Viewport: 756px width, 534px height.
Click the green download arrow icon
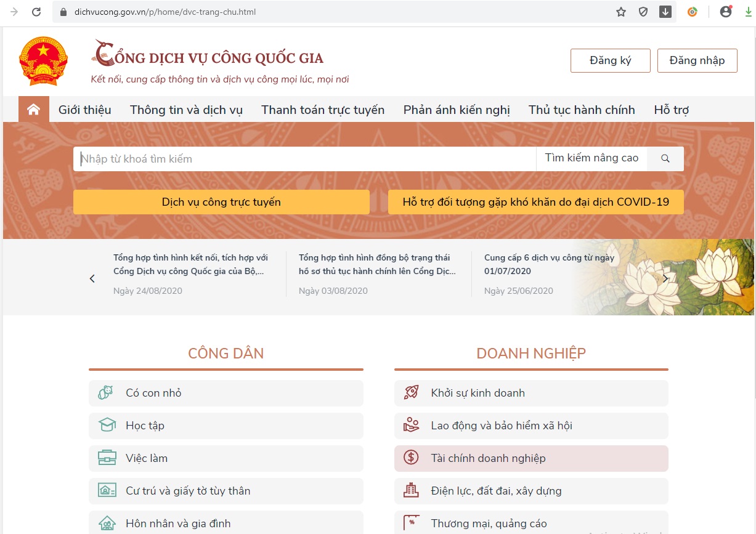(x=748, y=12)
